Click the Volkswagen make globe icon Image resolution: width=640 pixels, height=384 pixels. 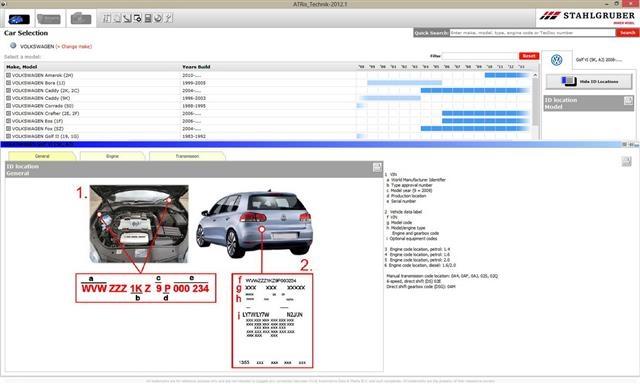(13, 46)
